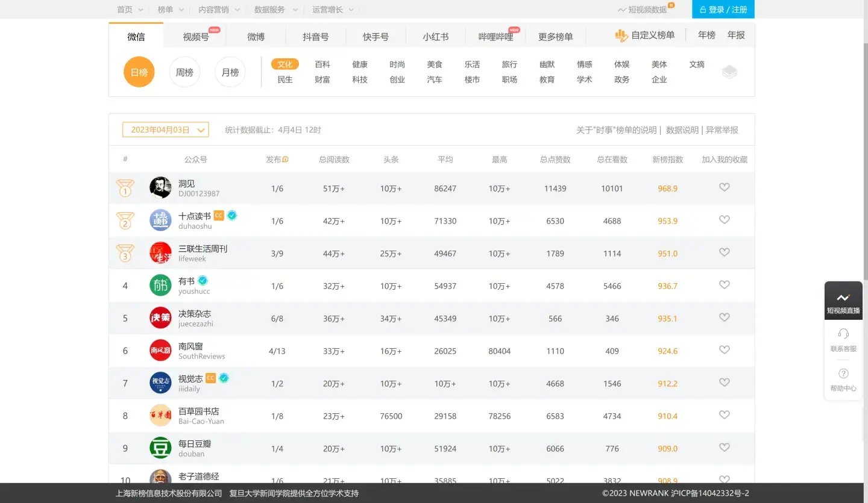Open 十点读书 account name link
The image size is (868, 503).
click(x=195, y=216)
